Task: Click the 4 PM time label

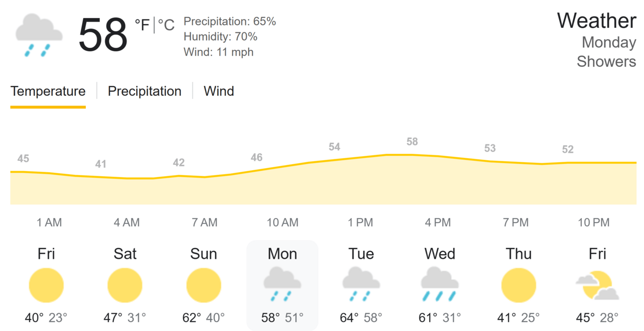Action: 438,222
